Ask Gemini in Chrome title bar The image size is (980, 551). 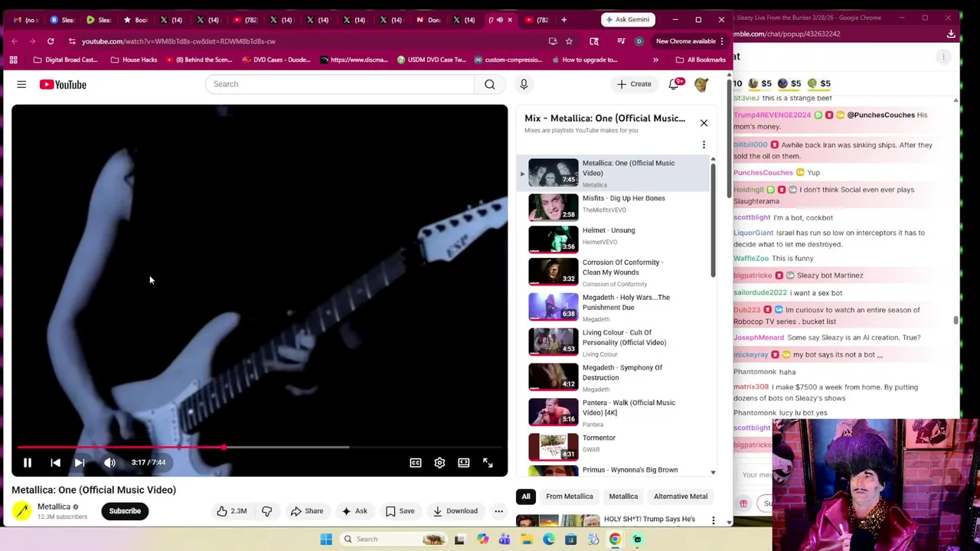[629, 19]
